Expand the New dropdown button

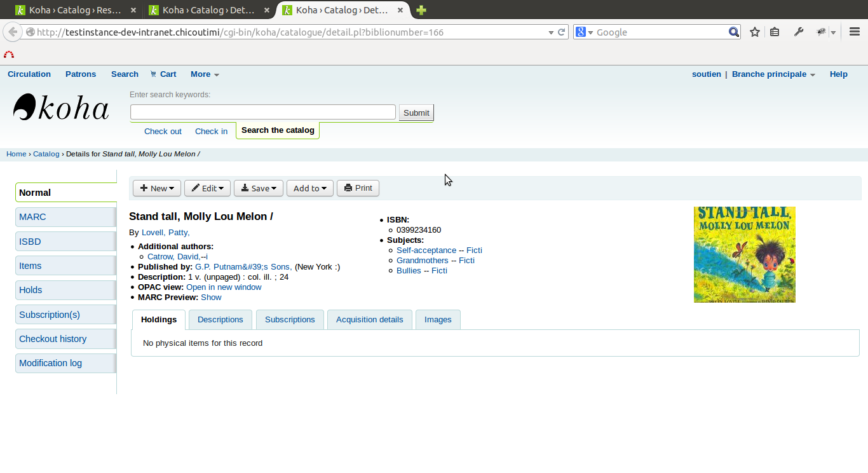pyautogui.click(x=157, y=188)
